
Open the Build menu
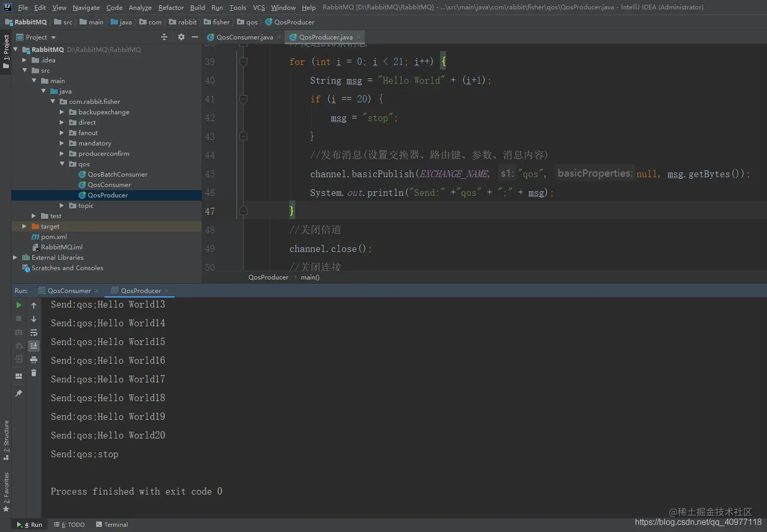point(197,7)
